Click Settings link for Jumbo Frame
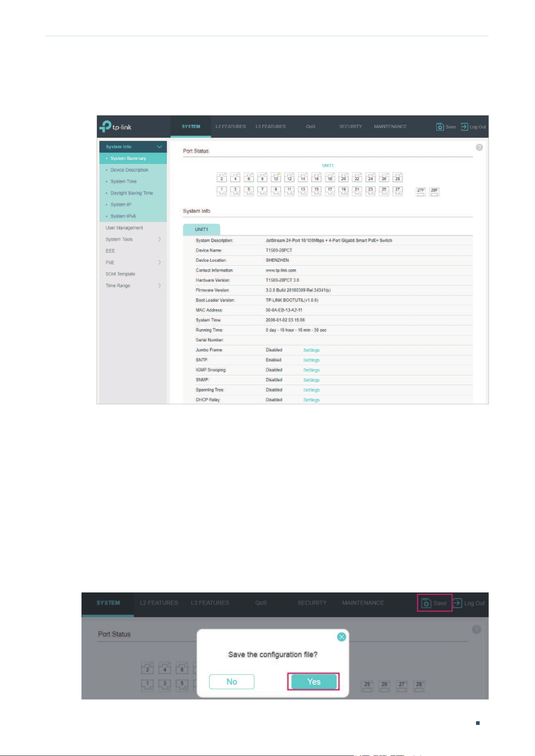This screenshot has width=535, height=756. (x=312, y=350)
